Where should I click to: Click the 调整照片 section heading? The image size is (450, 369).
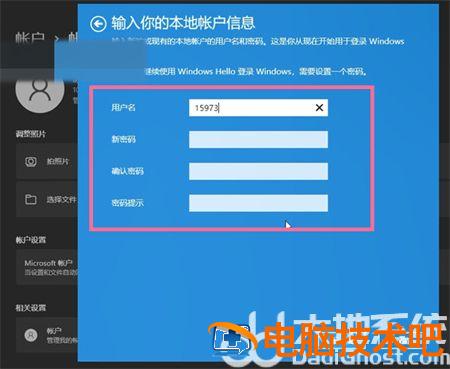(31, 134)
